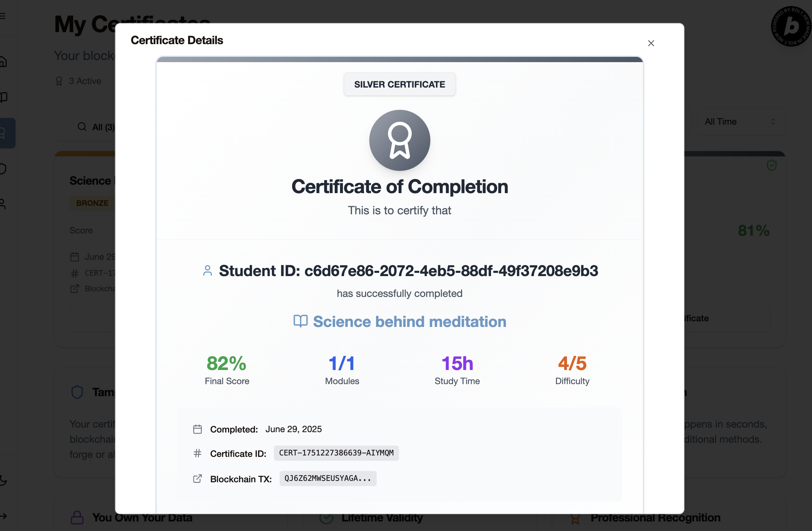Click the calendar icon next to Completed
The image size is (812, 531).
point(197,429)
